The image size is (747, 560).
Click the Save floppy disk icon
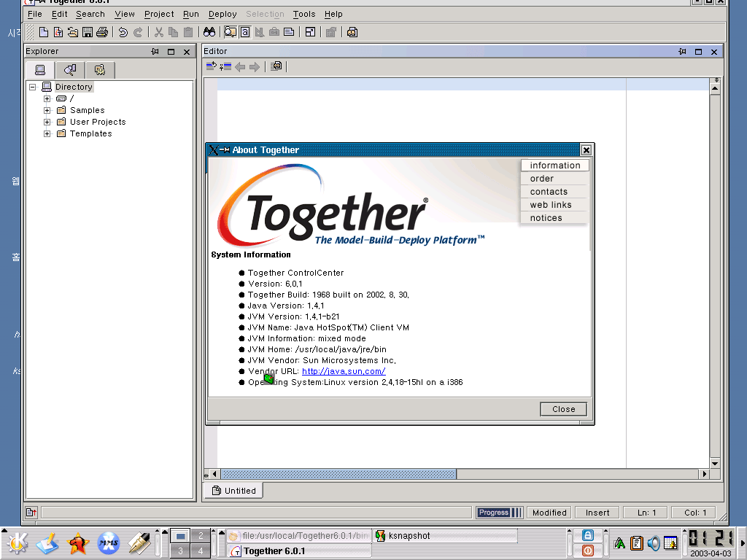tap(88, 32)
